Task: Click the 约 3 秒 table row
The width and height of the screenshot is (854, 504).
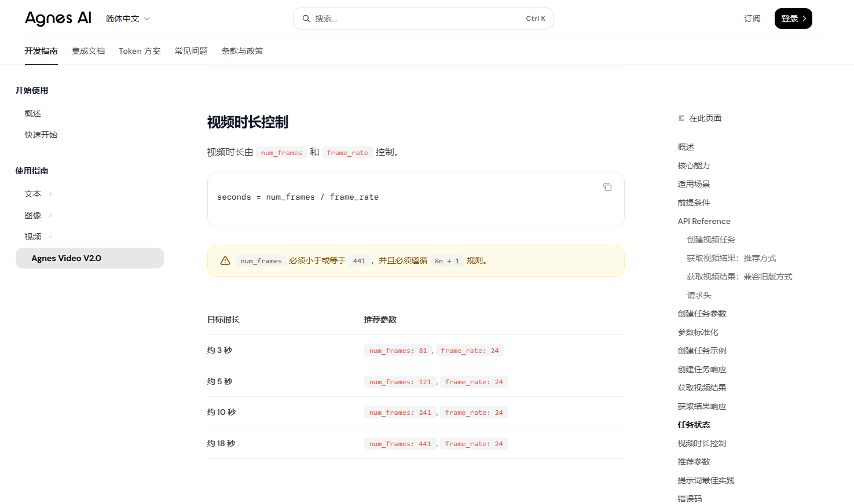Action: [416, 351]
